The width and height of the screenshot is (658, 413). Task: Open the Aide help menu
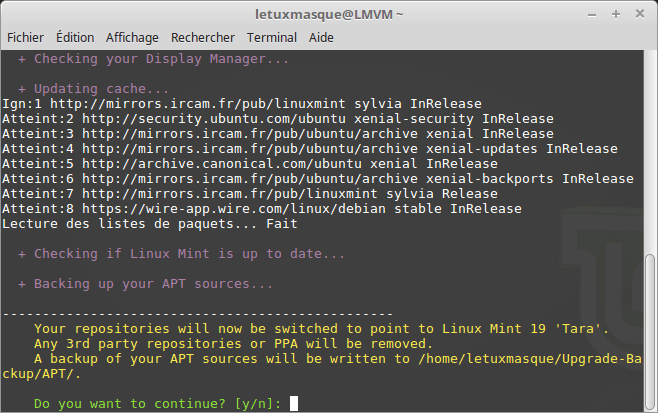321,37
